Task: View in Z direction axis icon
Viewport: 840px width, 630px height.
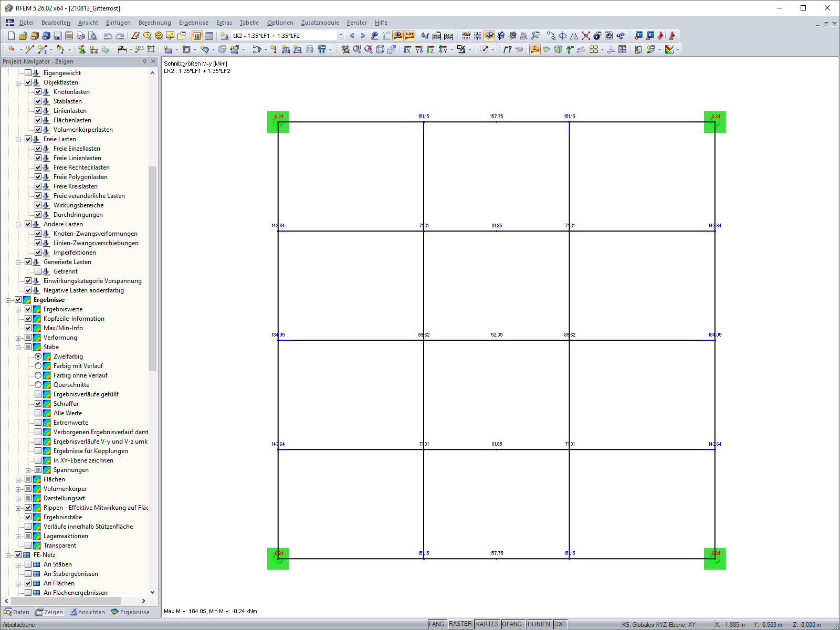Action: (x=430, y=49)
